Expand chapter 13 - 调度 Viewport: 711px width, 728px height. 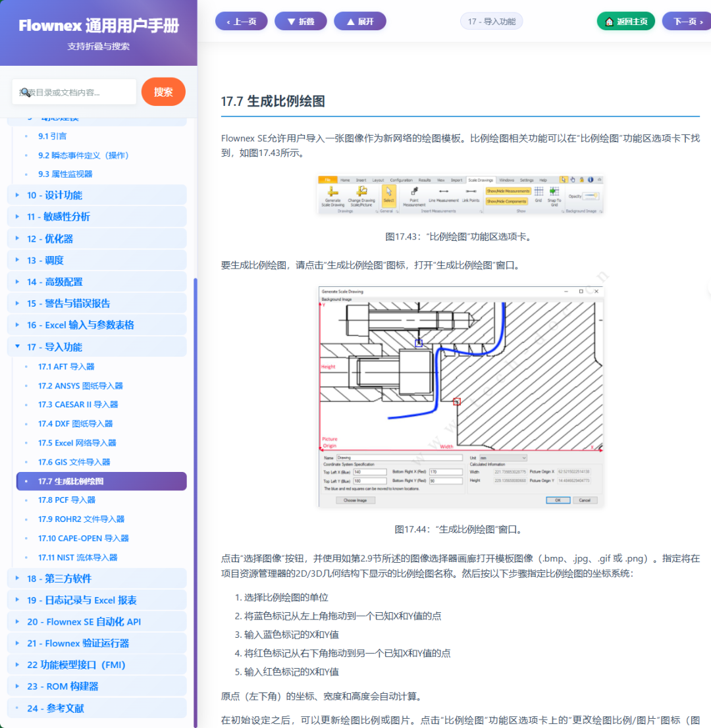click(x=97, y=260)
